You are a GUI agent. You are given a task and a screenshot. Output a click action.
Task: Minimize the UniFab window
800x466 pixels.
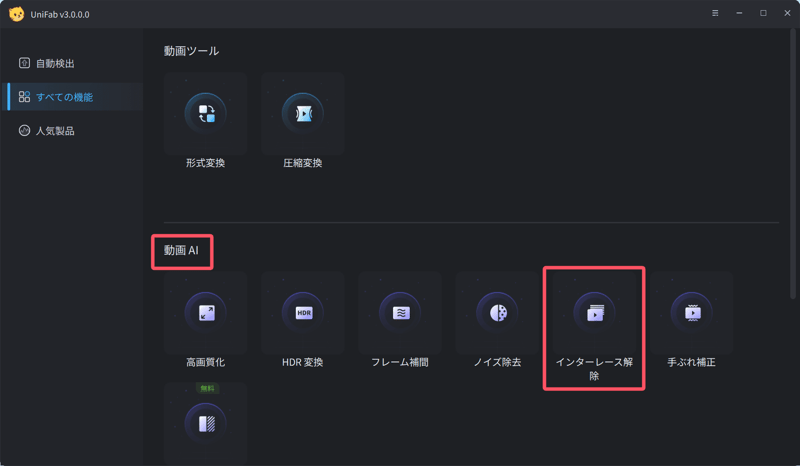click(x=740, y=13)
